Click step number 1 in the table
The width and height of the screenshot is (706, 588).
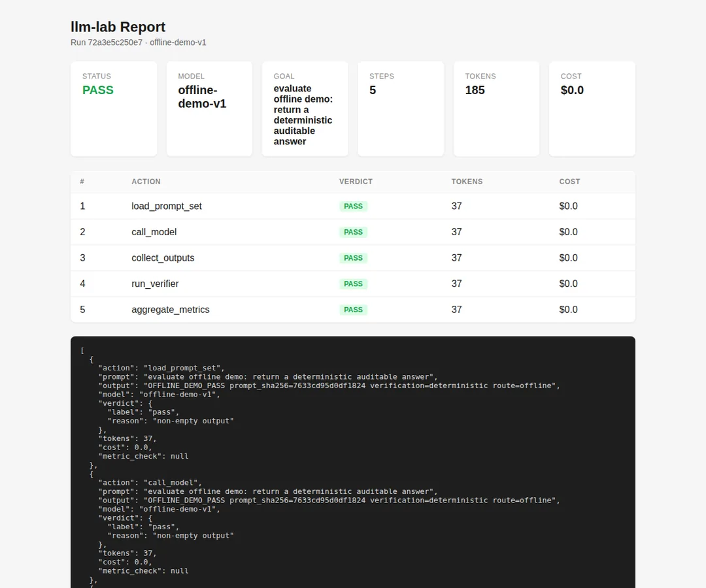(x=82, y=206)
